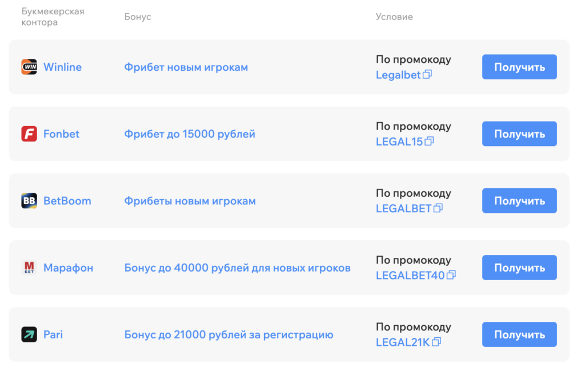Open the BetBoom bookmaker link
Screen dimensions: 585x392
pyautogui.click(x=67, y=201)
